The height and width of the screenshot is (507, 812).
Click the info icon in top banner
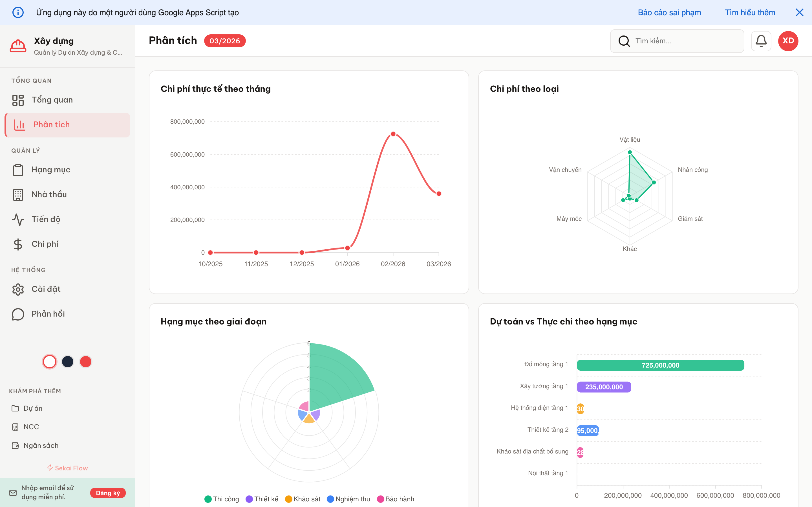[x=18, y=12]
